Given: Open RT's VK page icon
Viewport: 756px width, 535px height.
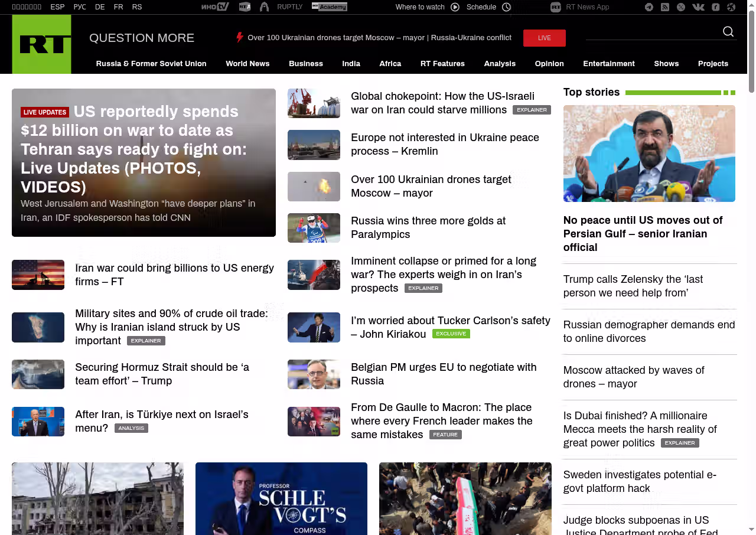Looking at the screenshot, I should (698, 7).
